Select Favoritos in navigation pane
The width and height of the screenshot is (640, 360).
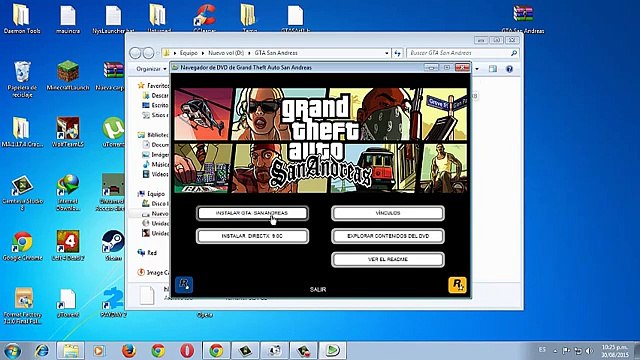[x=153, y=86]
